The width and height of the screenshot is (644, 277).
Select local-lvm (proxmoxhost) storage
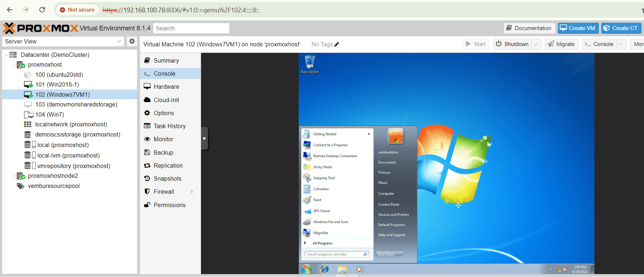pyautogui.click(x=69, y=155)
